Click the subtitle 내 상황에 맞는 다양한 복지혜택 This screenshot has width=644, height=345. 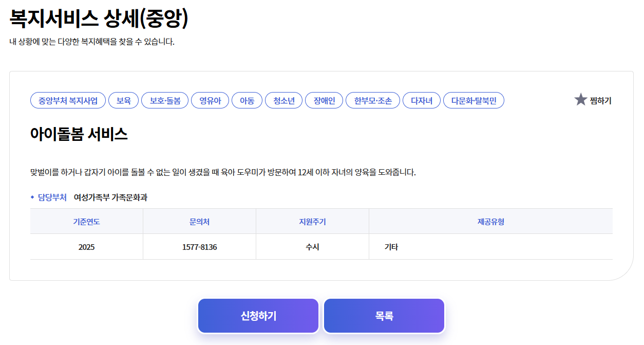click(x=92, y=42)
